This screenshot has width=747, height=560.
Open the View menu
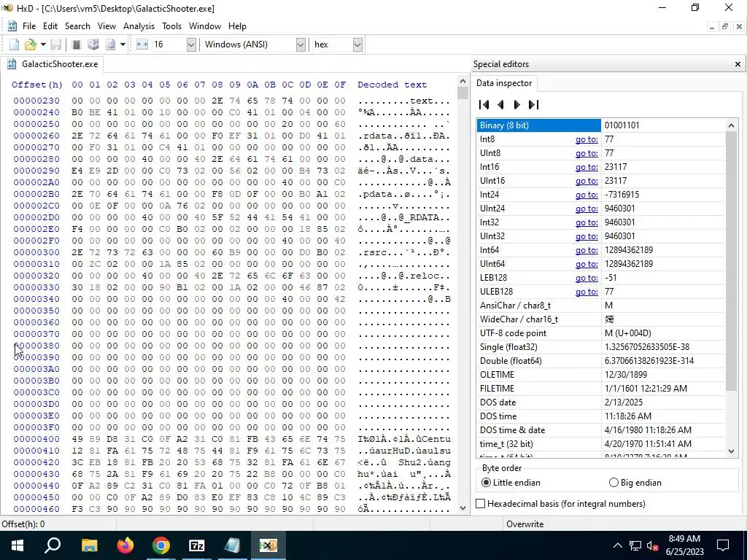click(x=107, y=26)
